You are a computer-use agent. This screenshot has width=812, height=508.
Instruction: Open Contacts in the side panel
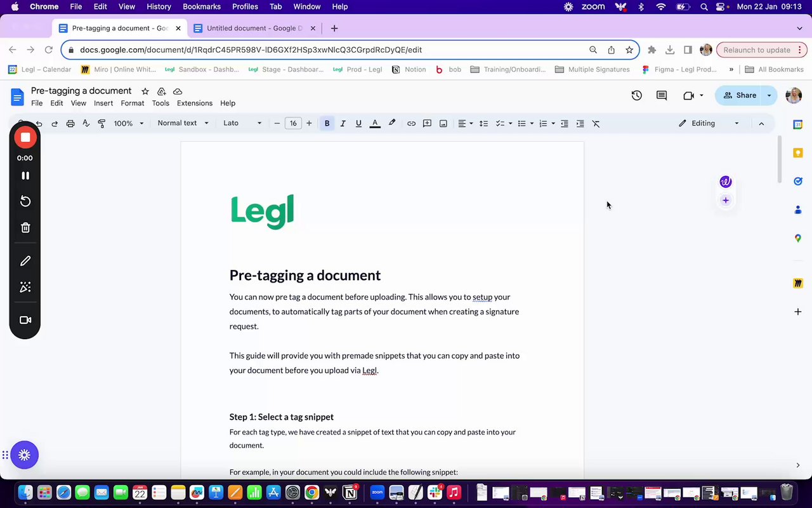(x=798, y=210)
